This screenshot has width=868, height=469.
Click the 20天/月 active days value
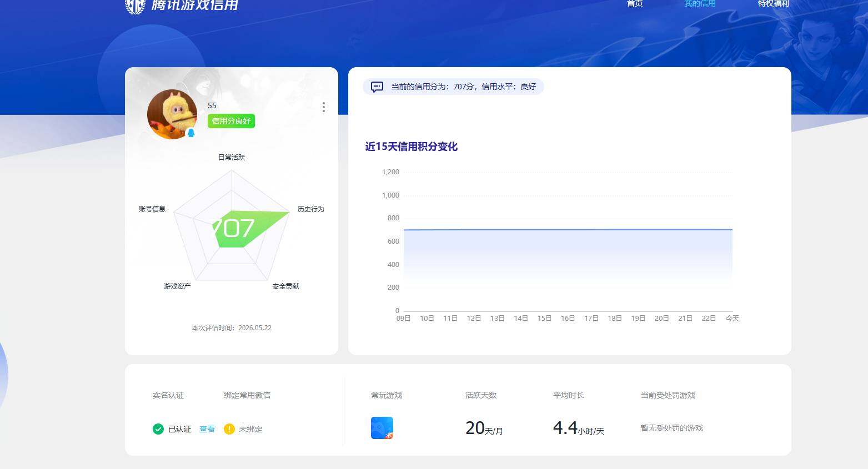pos(484,428)
